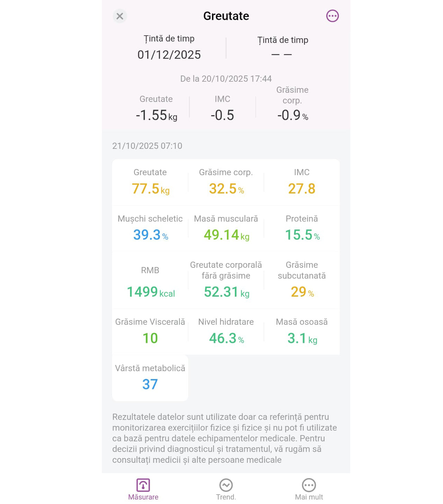Tap the Mai mult dots icon
Screen dimensions: 443x504
309,485
